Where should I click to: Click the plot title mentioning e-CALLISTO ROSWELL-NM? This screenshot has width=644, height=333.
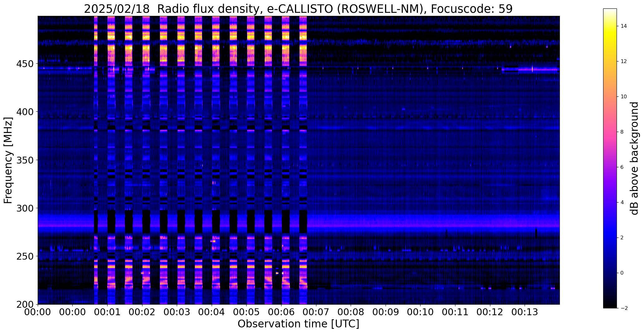pos(298,9)
